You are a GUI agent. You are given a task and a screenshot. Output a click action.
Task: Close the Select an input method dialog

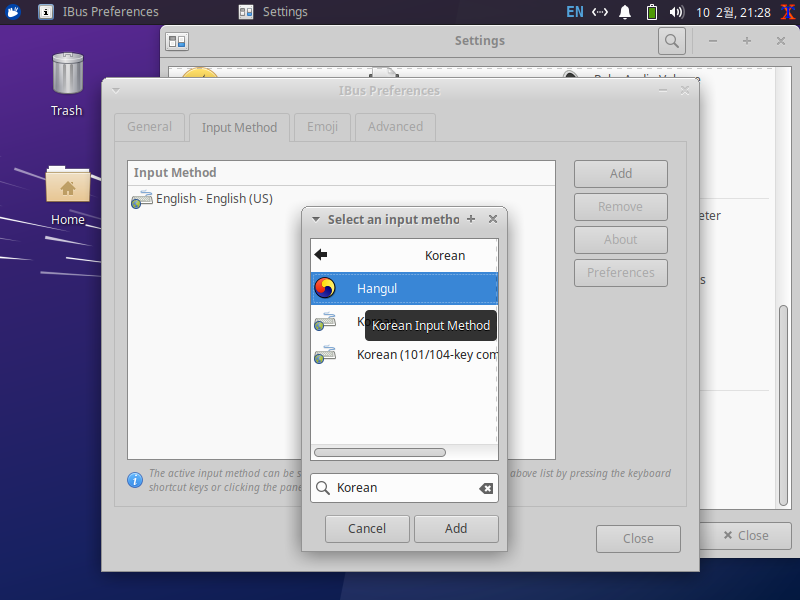pyautogui.click(x=493, y=219)
